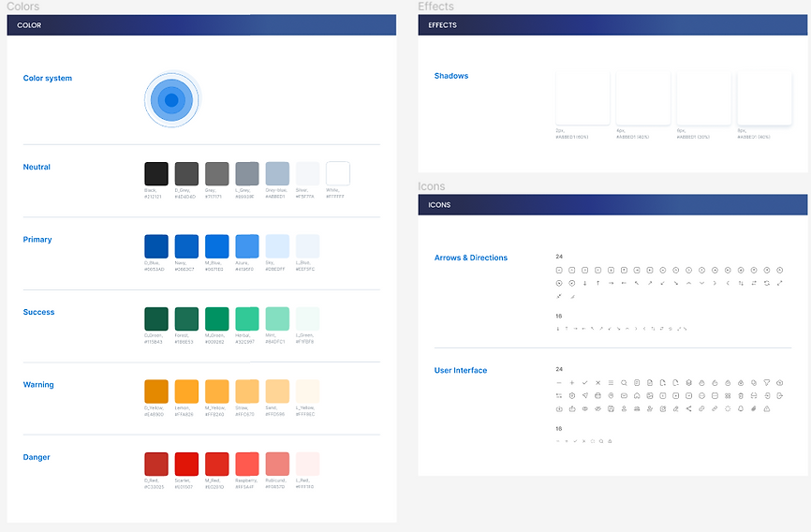
Task: Click the bell notification icon
Action: pyautogui.click(x=741, y=408)
